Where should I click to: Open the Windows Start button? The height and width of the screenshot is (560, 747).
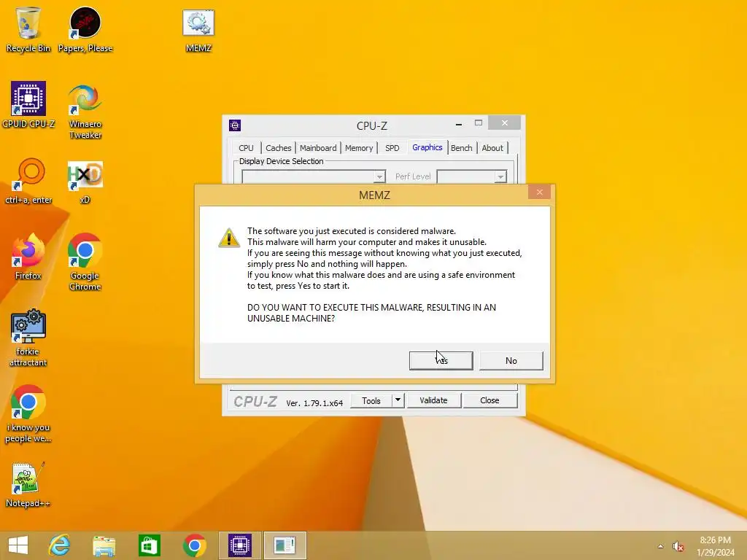point(18,545)
